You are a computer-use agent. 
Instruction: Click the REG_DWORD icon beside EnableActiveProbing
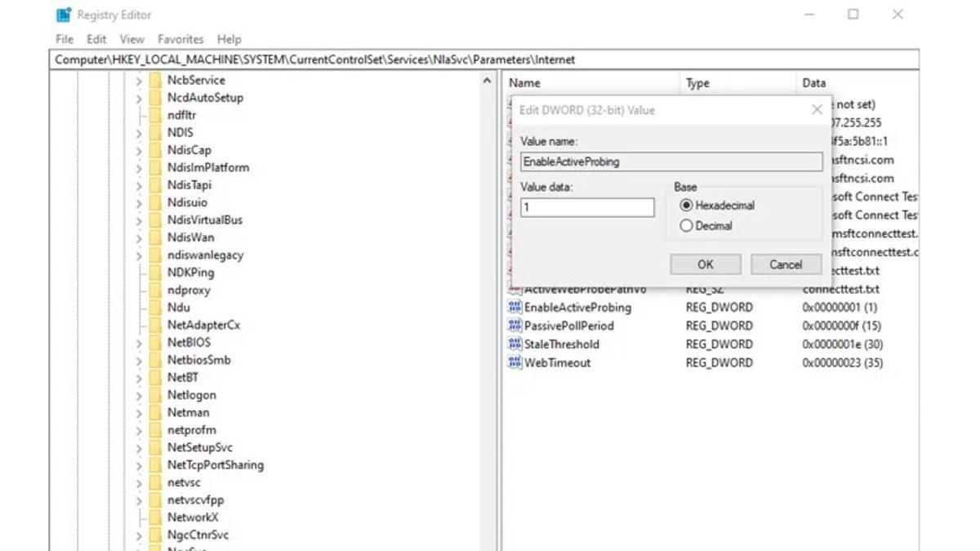(x=515, y=307)
